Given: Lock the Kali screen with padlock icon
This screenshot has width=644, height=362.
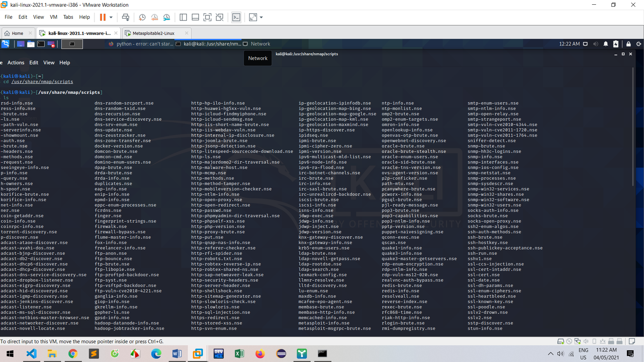Looking at the screenshot, I should point(628,44).
